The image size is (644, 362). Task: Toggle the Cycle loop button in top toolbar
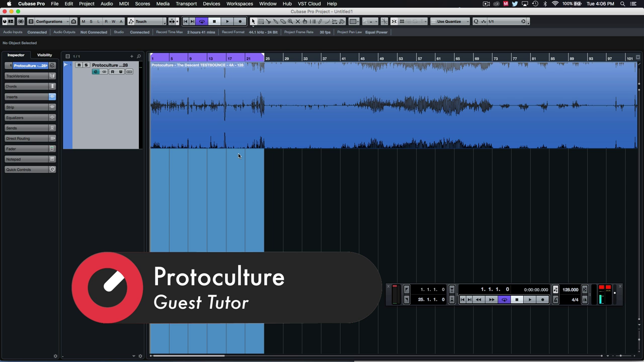[x=202, y=22]
